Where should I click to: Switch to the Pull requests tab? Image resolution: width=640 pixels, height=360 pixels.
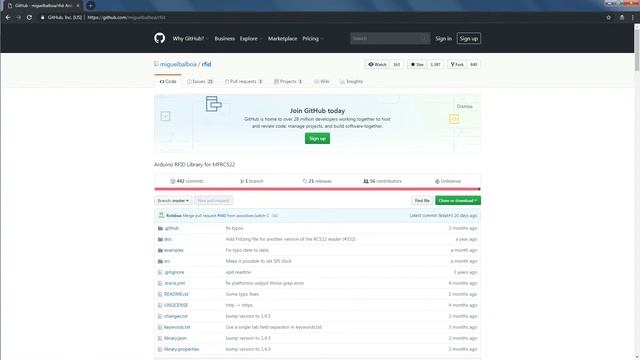coord(243,82)
